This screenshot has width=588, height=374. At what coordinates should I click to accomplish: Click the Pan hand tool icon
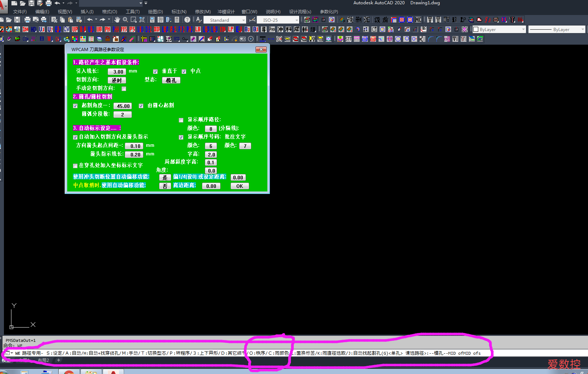(x=117, y=20)
